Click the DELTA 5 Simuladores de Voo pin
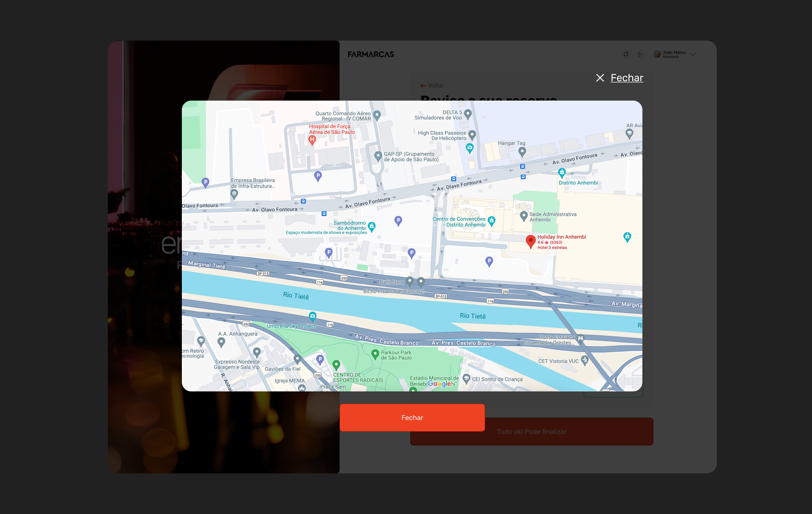The width and height of the screenshot is (812, 514). click(x=468, y=114)
